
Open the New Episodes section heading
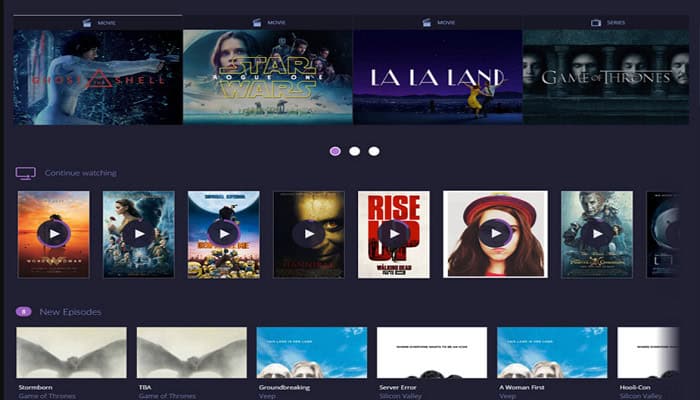(x=70, y=312)
